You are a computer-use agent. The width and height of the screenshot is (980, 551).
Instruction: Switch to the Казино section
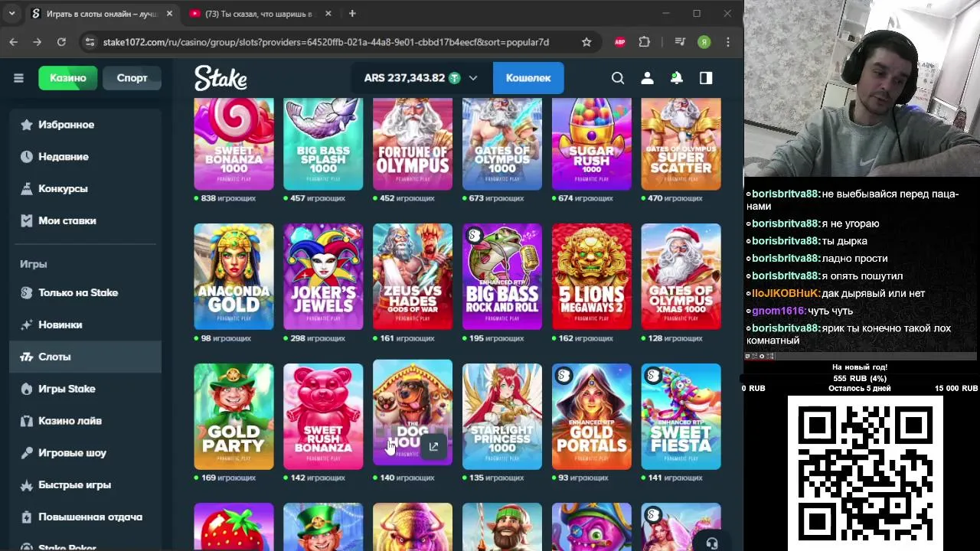point(68,78)
